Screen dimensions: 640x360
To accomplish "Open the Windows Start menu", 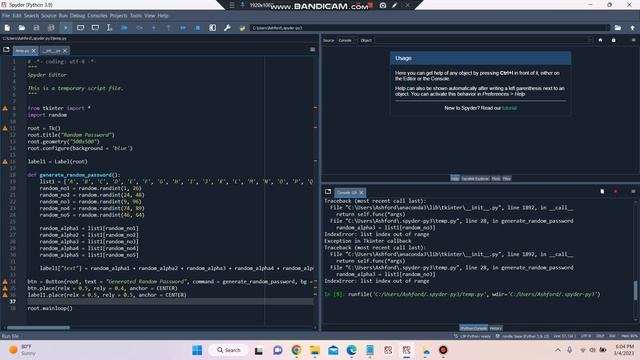I will pos(197,350).
